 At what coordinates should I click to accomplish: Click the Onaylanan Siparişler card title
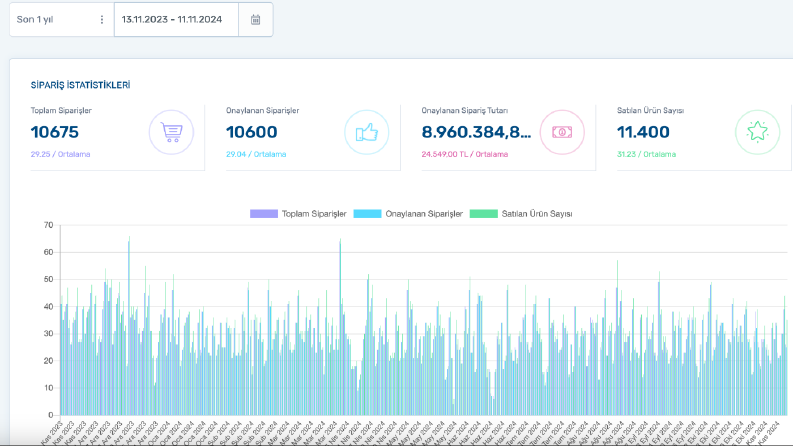click(262, 110)
